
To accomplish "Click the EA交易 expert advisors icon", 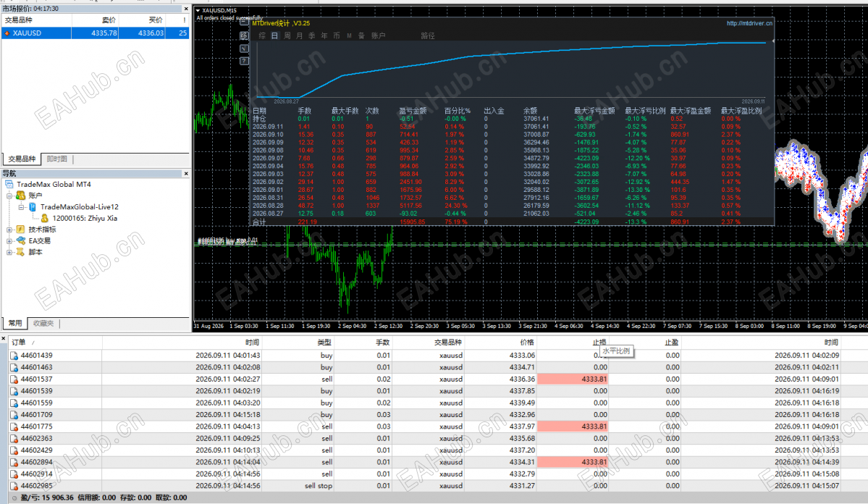I will coord(21,240).
